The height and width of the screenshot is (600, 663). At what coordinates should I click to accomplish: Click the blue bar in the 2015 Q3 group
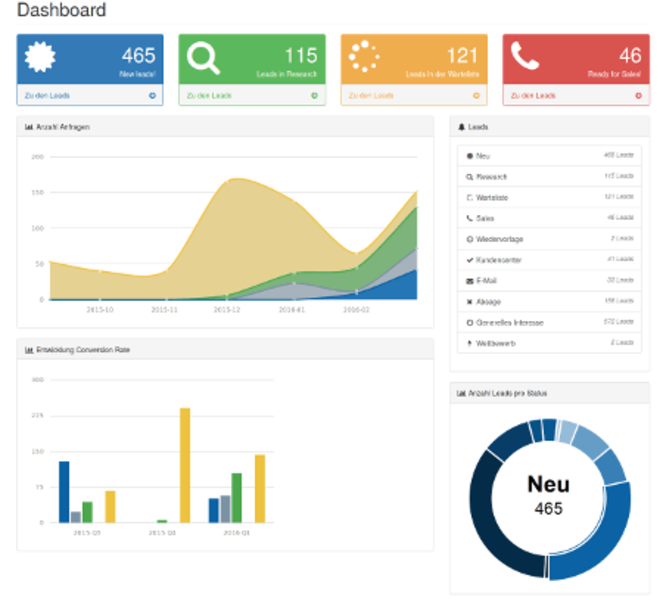coord(64,492)
